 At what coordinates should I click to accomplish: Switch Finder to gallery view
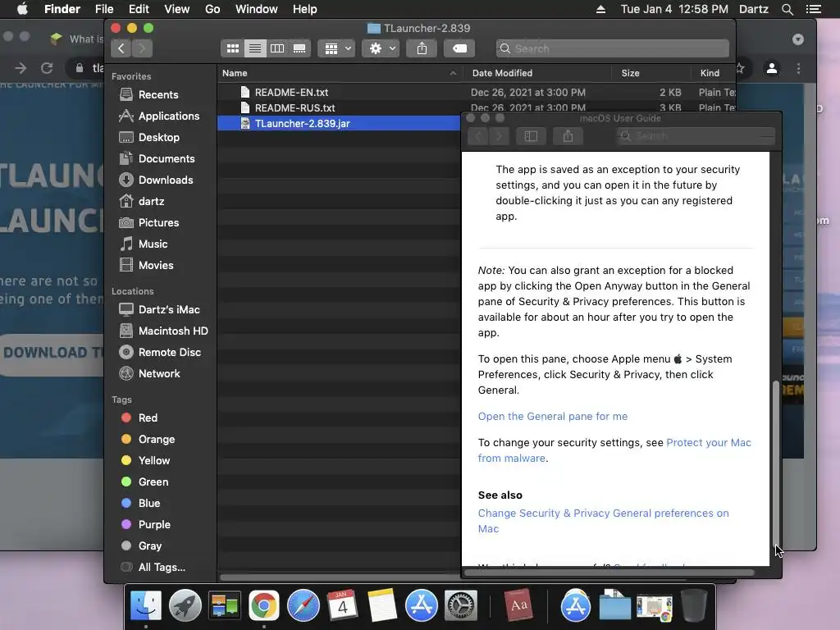(x=299, y=48)
